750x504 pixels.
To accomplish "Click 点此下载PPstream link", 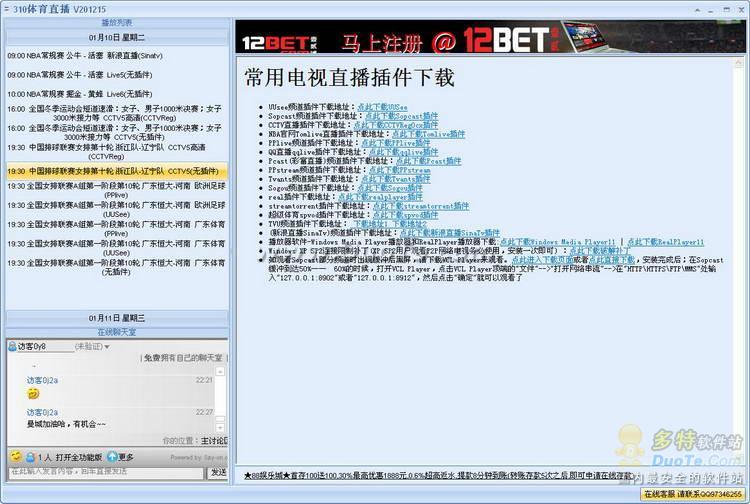I will pyautogui.click(x=399, y=170).
